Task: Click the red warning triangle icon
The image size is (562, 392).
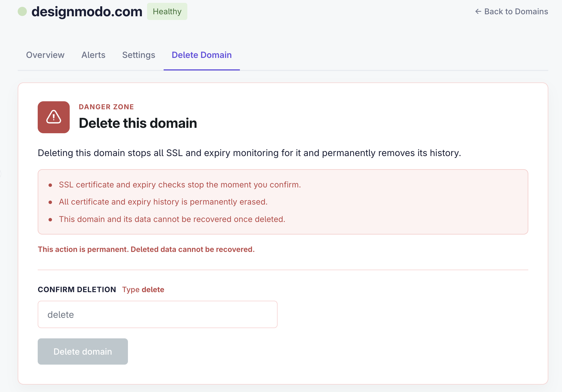Action: pos(54,117)
